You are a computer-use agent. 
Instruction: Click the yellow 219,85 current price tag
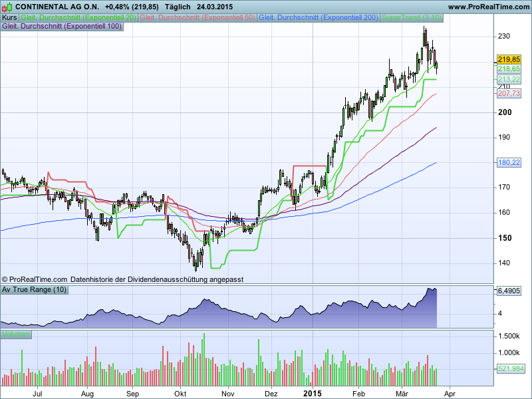(509, 59)
